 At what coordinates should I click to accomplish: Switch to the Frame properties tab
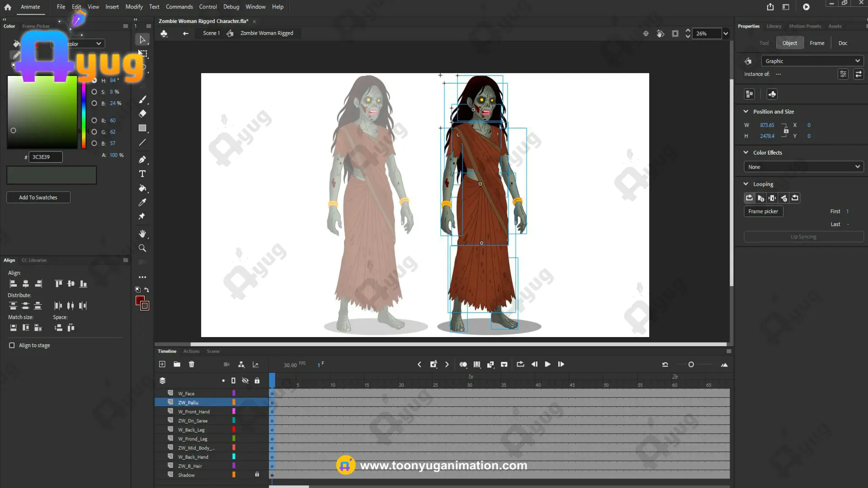(x=816, y=43)
